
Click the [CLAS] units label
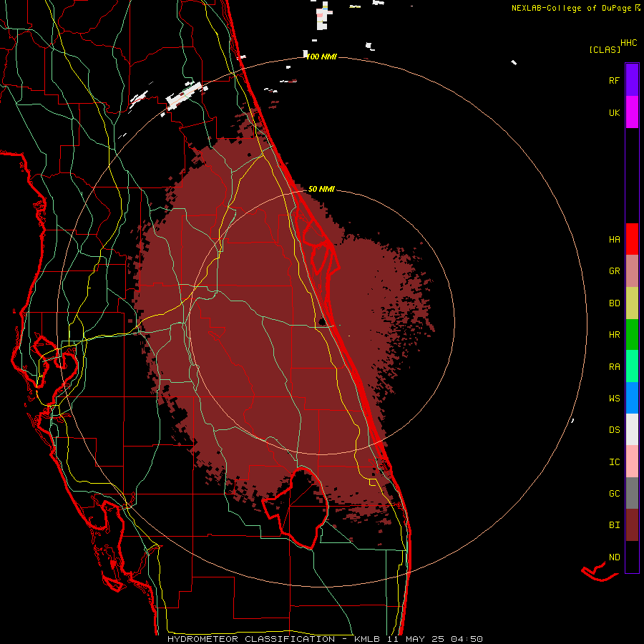(605, 50)
